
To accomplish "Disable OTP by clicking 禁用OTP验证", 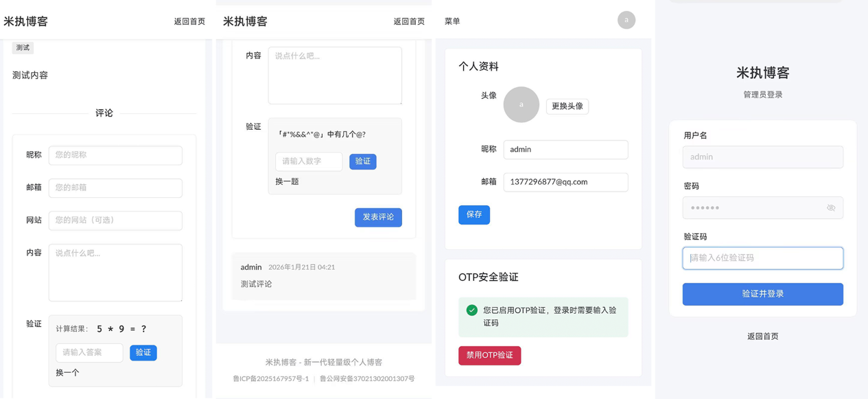I will 489,355.
